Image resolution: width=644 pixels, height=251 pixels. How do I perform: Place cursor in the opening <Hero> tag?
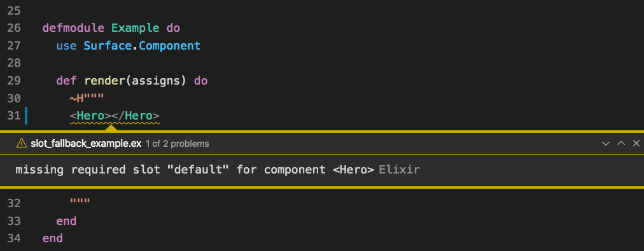90,116
